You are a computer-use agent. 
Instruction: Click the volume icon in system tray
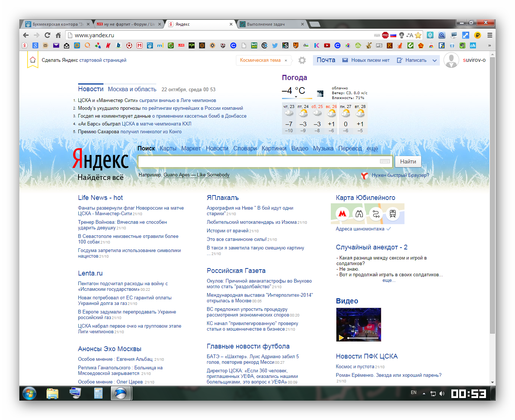pos(442,393)
